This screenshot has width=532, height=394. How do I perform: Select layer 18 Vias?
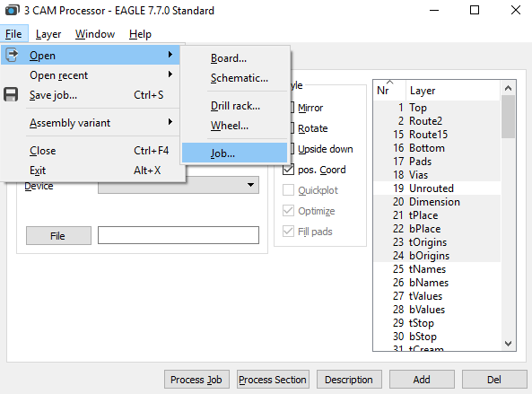coord(437,175)
